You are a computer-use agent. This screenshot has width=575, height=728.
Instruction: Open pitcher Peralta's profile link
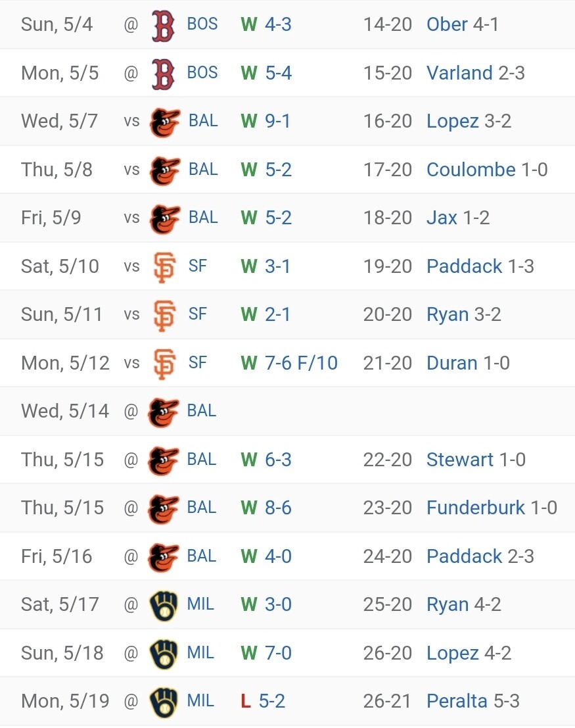click(x=457, y=701)
